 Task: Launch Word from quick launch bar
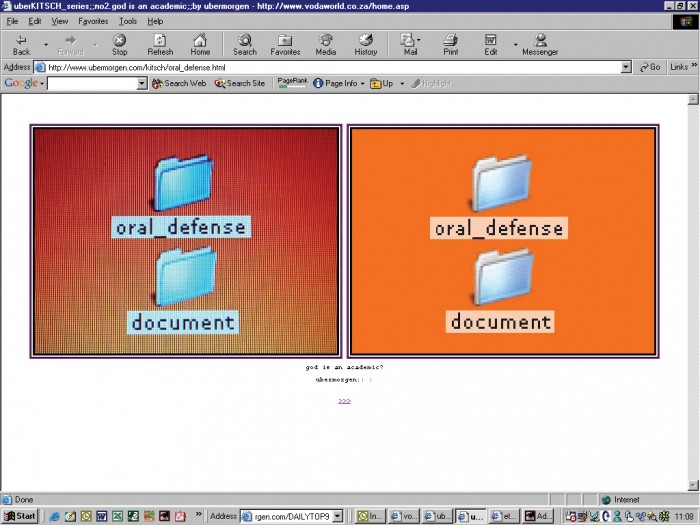point(101,517)
